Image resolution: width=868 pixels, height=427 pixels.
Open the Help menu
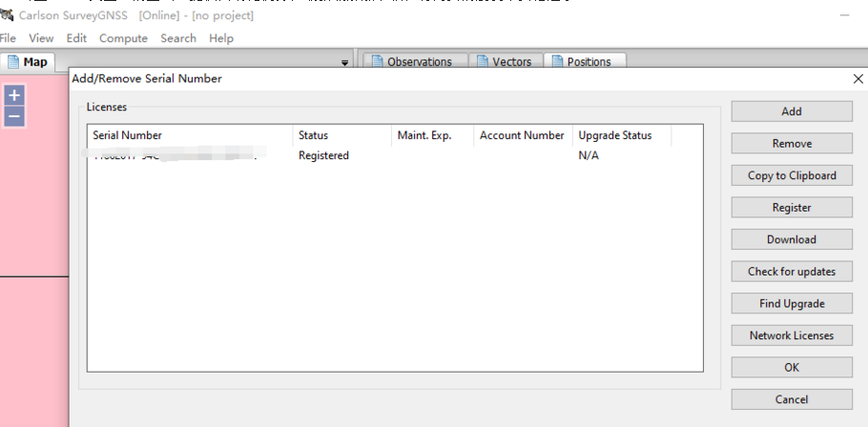click(221, 38)
